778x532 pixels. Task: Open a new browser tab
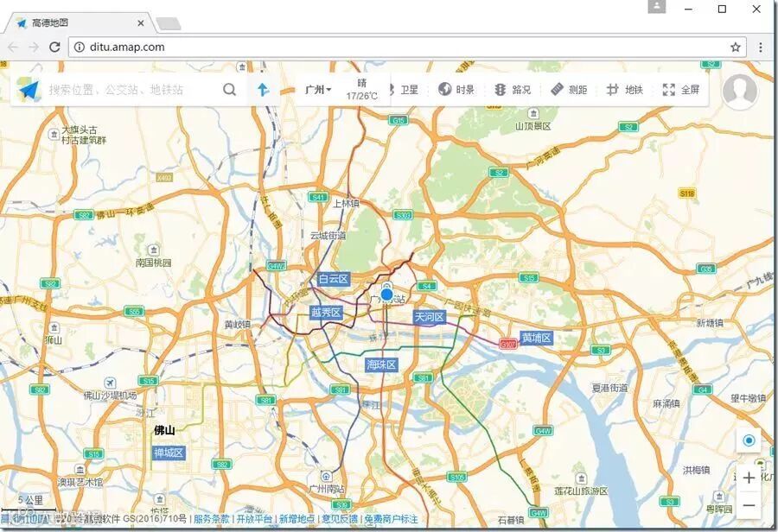click(x=169, y=23)
